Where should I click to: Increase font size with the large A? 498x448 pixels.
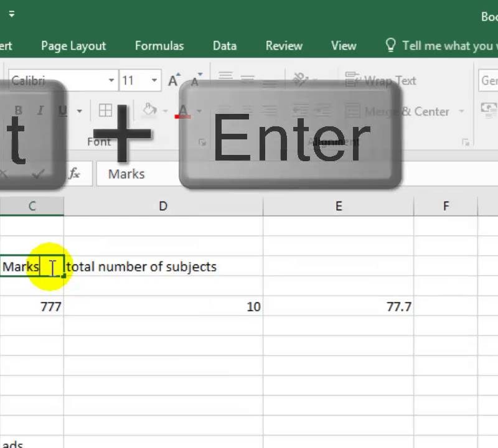tap(174, 80)
